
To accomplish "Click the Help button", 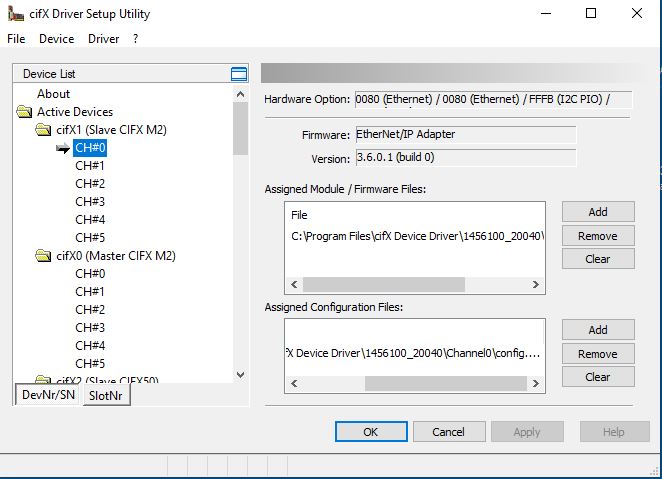I will coord(614,432).
